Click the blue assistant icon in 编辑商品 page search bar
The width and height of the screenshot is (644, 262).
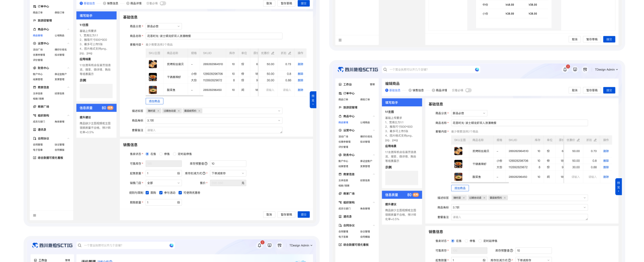(x=477, y=69)
